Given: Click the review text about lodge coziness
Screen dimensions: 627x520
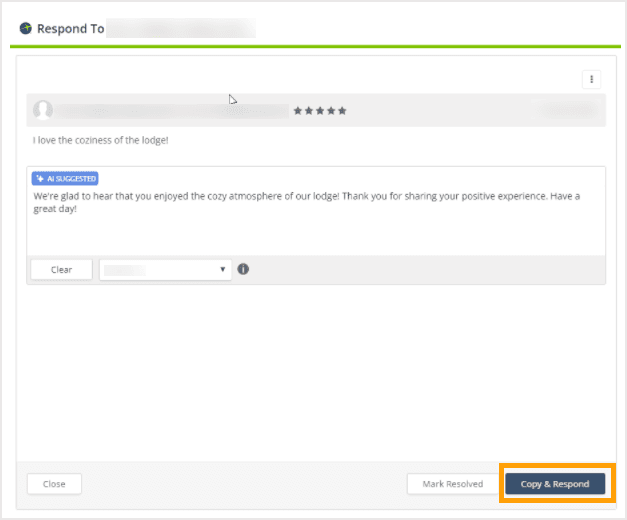Looking at the screenshot, I should point(101,140).
